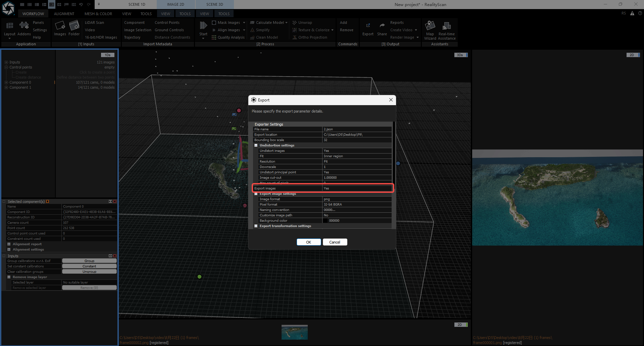Switch to the ALIGNMENT ribbon tab
This screenshot has width=644, height=346.
[x=64, y=14]
